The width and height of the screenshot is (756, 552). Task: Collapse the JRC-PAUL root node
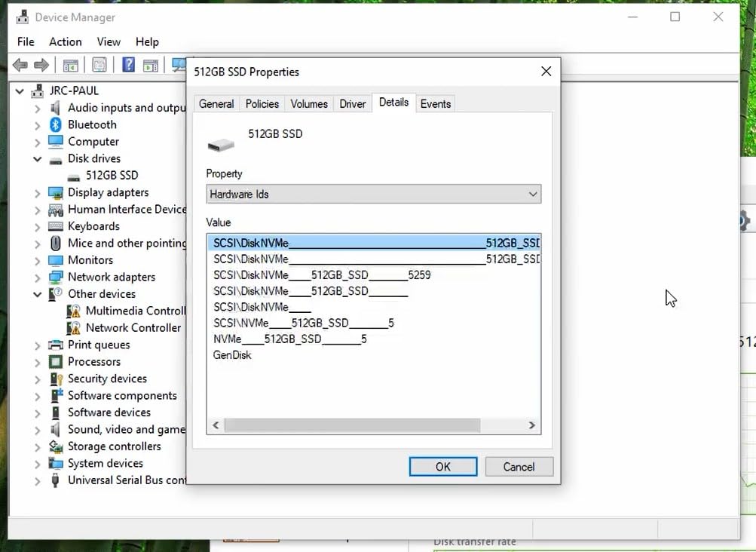coord(20,90)
